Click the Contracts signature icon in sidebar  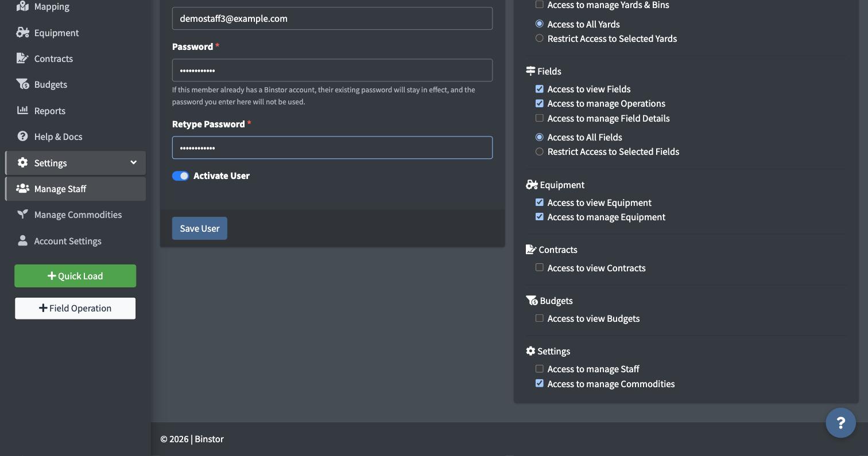pos(22,59)
